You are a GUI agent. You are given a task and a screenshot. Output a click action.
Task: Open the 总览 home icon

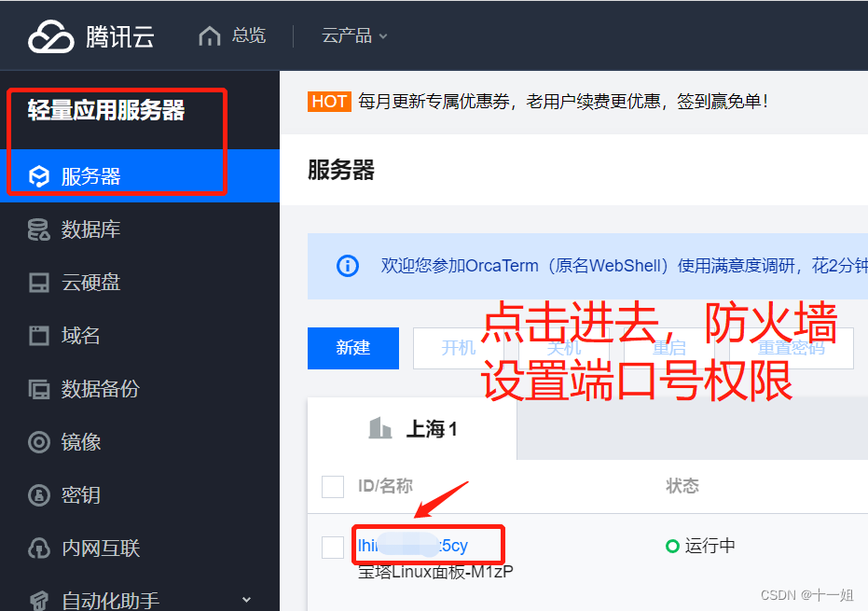point(210,36)
